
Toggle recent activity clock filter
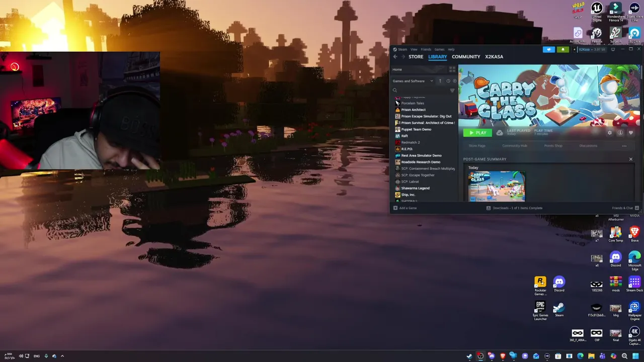tap(448, 81)
